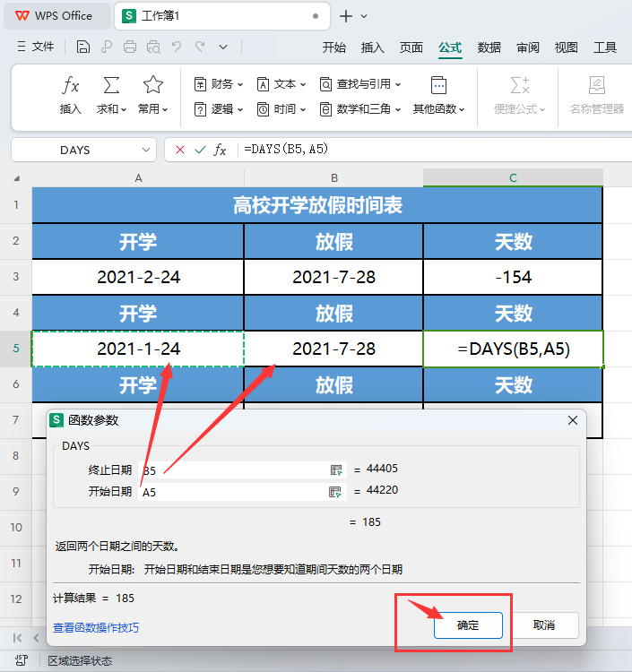This screenshot has width=632, height=672.
Task: Click the select-all corner triangle
Action: [17, 178]
